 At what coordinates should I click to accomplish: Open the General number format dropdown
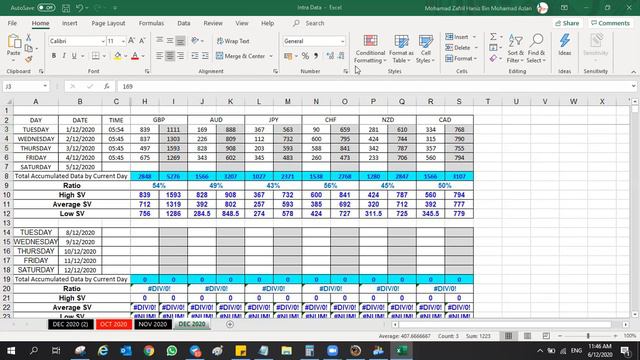coord(342,41)
